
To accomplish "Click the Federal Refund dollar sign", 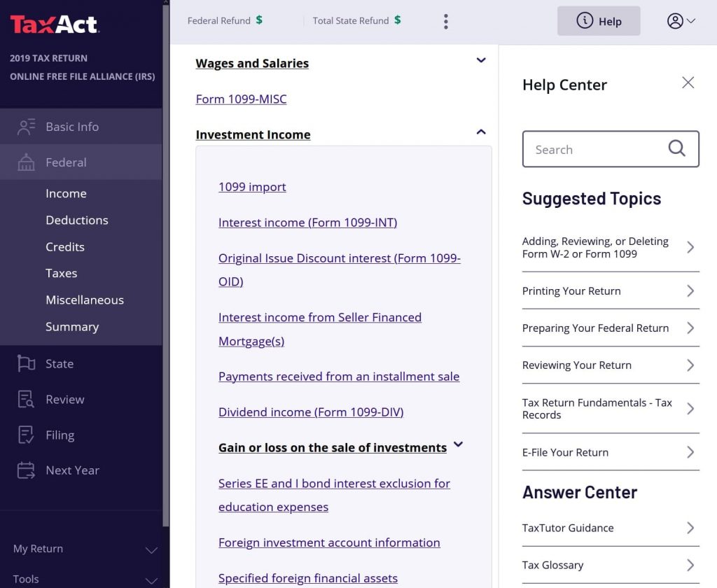I will (259, 20).
